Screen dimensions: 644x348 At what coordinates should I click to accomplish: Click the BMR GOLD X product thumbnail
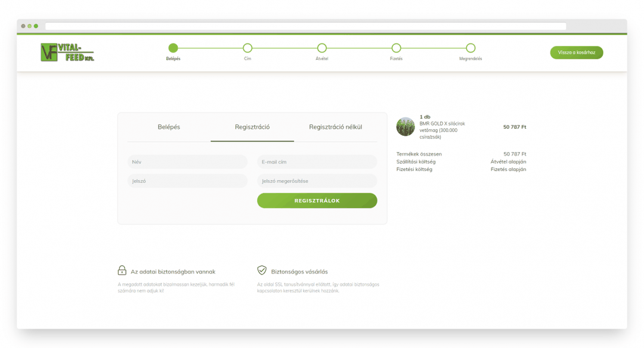[x=405, y=127]
